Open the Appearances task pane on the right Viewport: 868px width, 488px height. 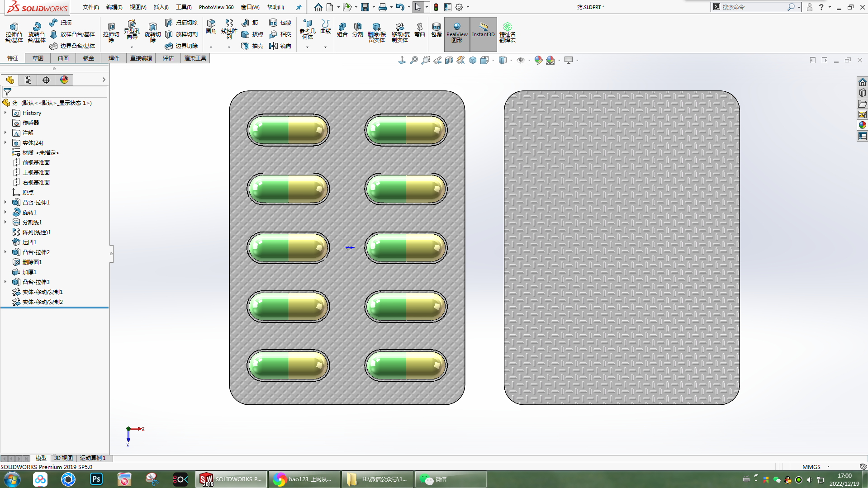863,125
